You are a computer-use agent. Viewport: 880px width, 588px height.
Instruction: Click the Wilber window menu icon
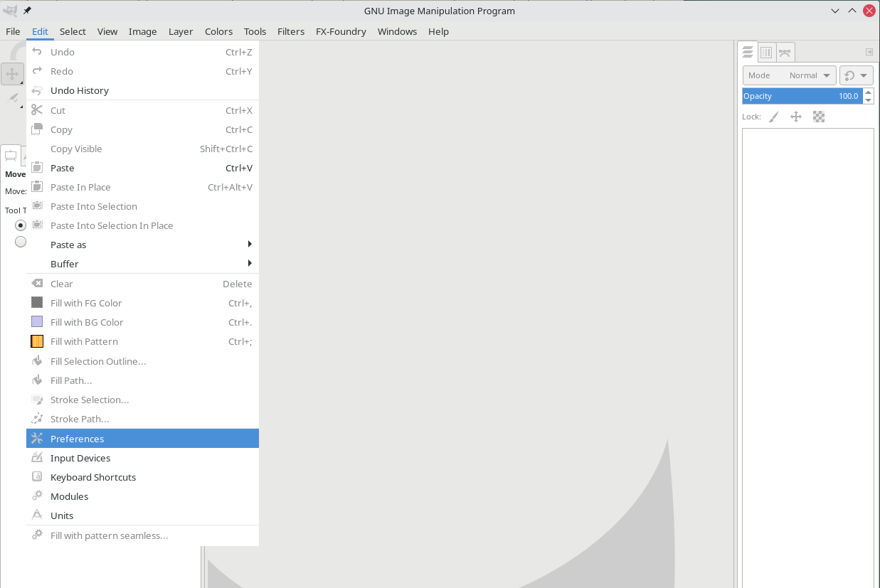pyautogui.click(x=10, y=11)
